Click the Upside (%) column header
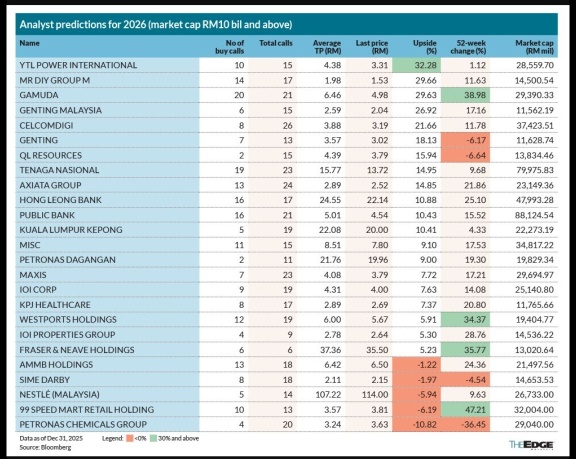This screenshot has height=459, width=576. (425, 47)
